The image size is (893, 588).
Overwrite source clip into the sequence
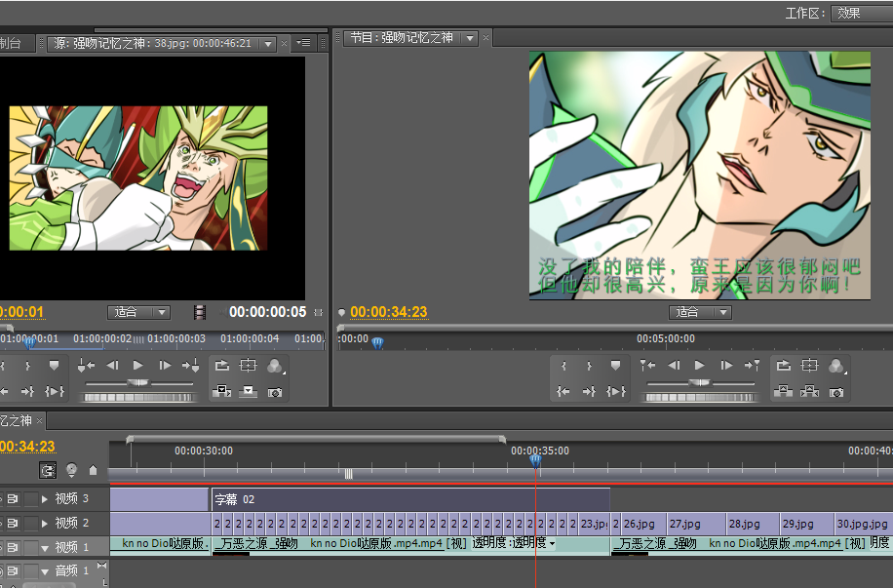tap(248, 391)
